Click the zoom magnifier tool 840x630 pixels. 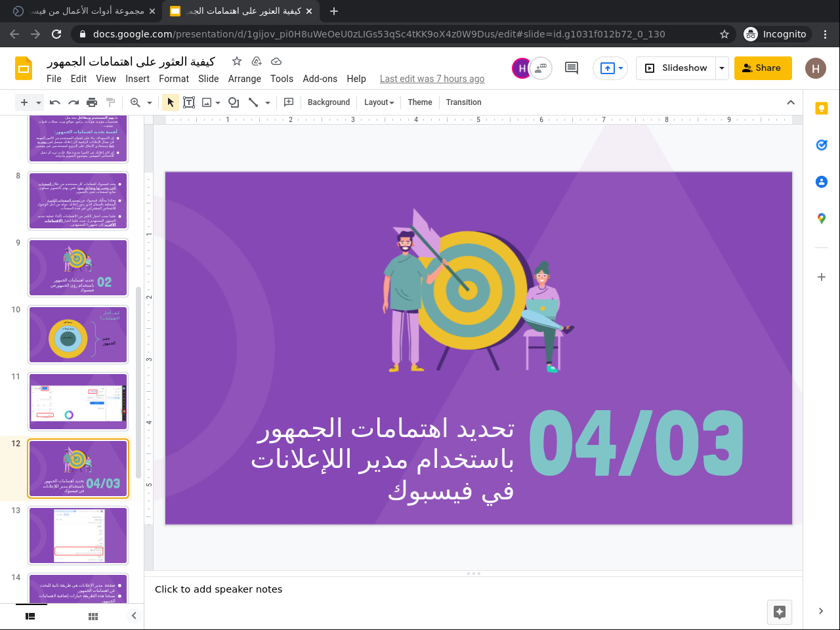tap(135, 102)
